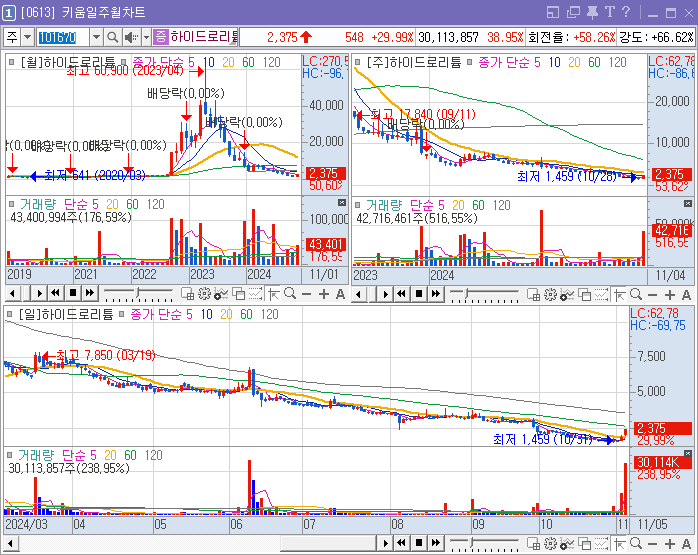The width and height of the screenshot is (698, 555).
Task: Open chart settings gear on daily chart toolbar
Action: (x=551, y=543)
